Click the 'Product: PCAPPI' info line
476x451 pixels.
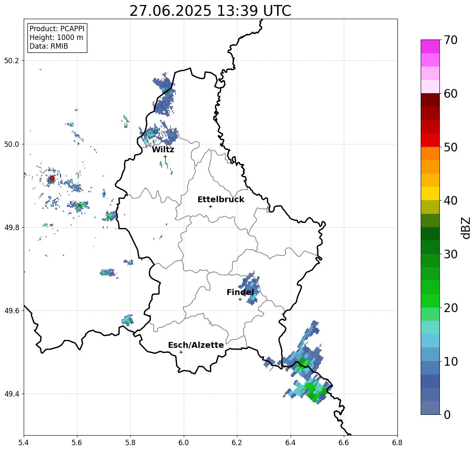[57, 29]
